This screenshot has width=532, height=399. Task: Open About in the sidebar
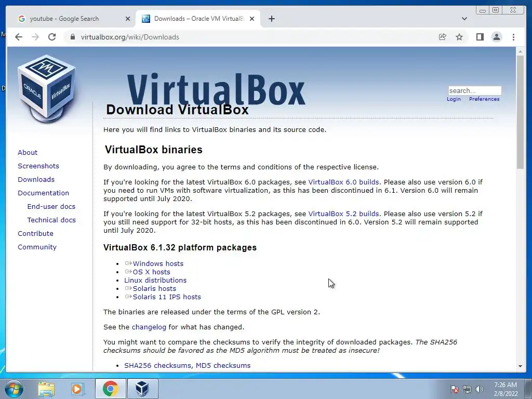click(28, 152)
